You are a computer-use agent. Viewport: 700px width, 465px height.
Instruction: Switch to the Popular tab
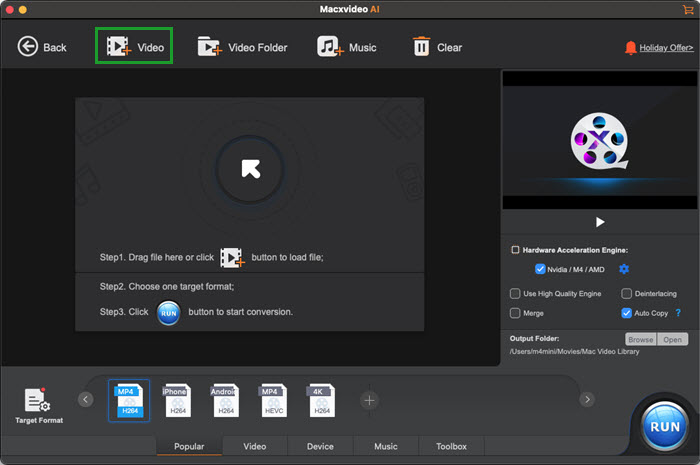(x=189, y=446)
